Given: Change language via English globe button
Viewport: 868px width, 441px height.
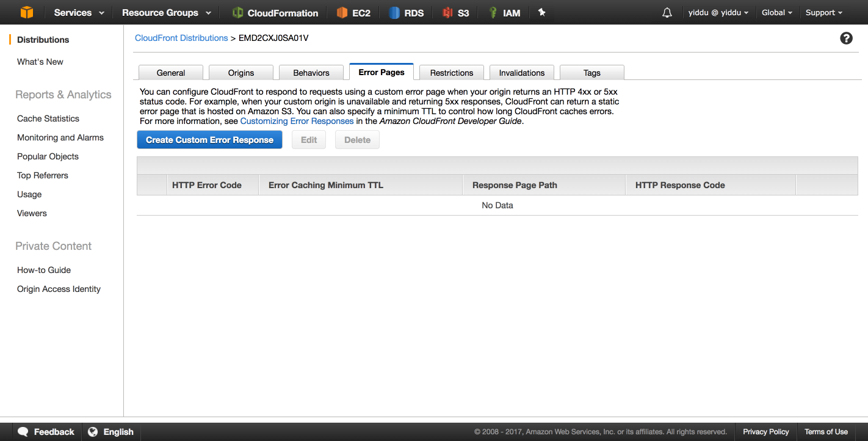Looking at the screenshot, I should click(110, 432).
